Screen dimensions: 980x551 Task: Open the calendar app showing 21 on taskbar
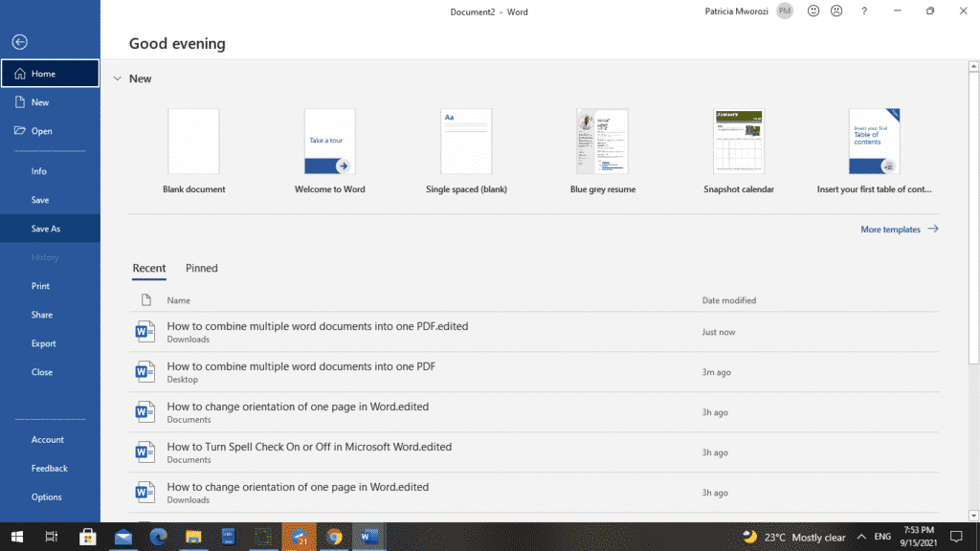click(x=299, y=537)
